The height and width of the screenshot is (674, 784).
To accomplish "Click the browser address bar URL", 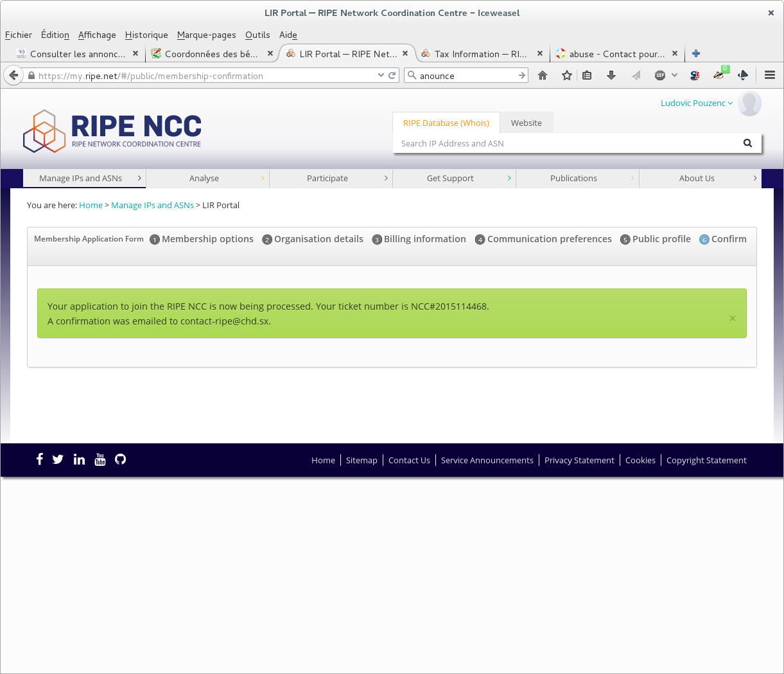I will coord(205,75).
